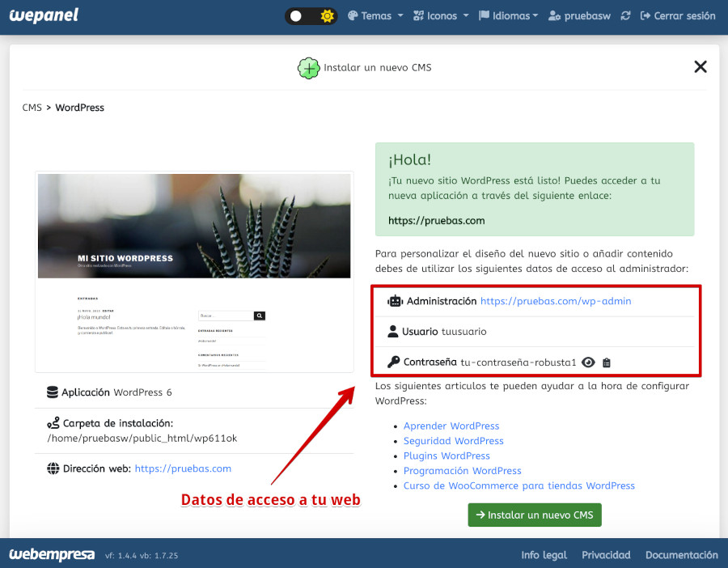Click Cerrar sesión to log out

(x=678, y=16)
